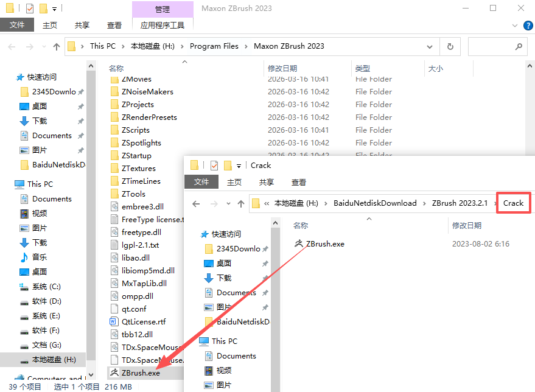
Task: Click BaiduNetdiskDownload in the Crack address bar
Action: click(x=375, y=203)
